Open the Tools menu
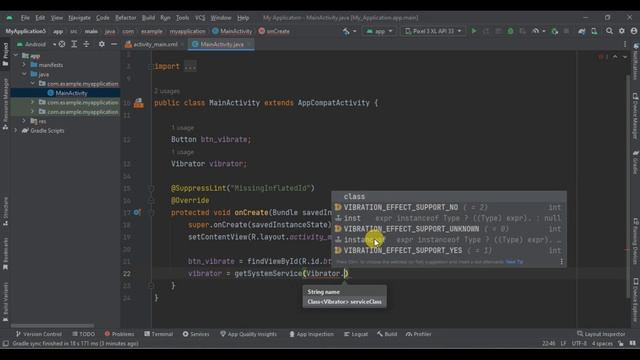The height and width of the screenshot is (360, 640). (182, 18)
